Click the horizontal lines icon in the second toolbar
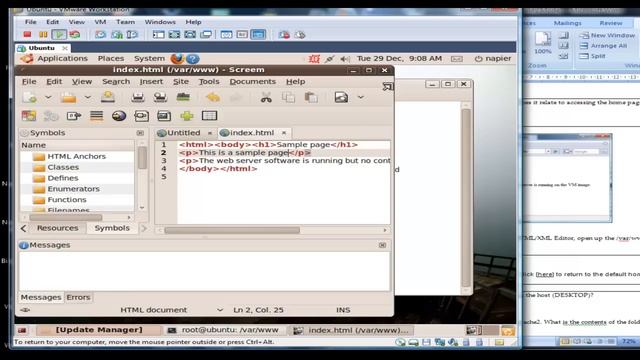Image resolution: width=640 pixels, height=360 pixels. (x=96, y=116)
